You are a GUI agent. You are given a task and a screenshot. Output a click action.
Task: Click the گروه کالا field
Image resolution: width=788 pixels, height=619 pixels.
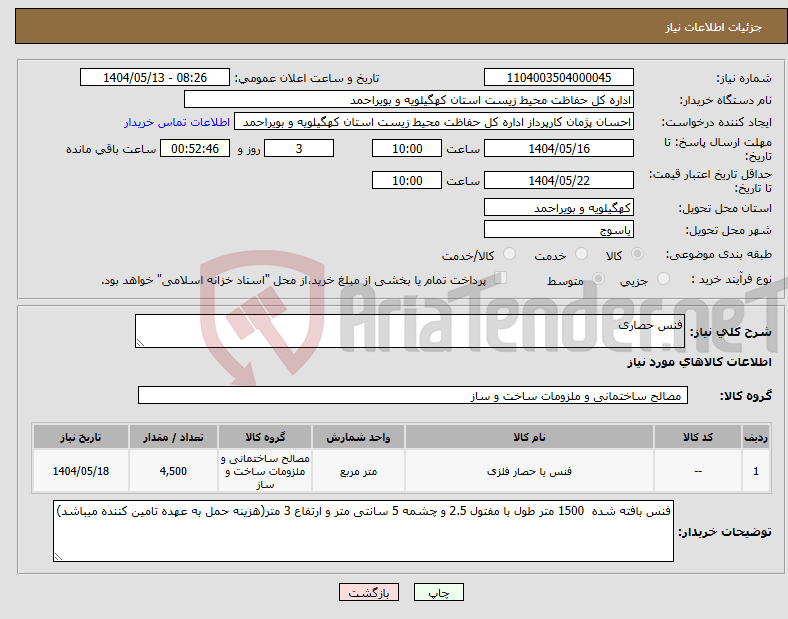coord(413,395)
